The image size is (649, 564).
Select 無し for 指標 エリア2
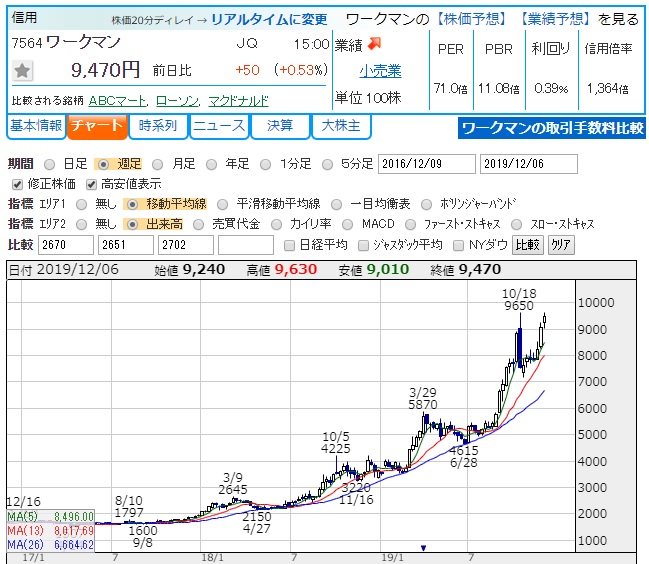pos(82,224)
